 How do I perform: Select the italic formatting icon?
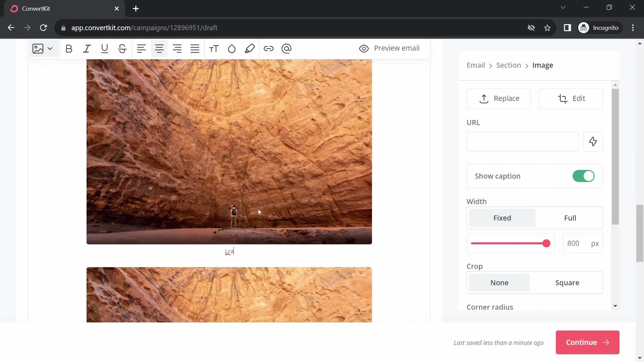click(87, 49)
